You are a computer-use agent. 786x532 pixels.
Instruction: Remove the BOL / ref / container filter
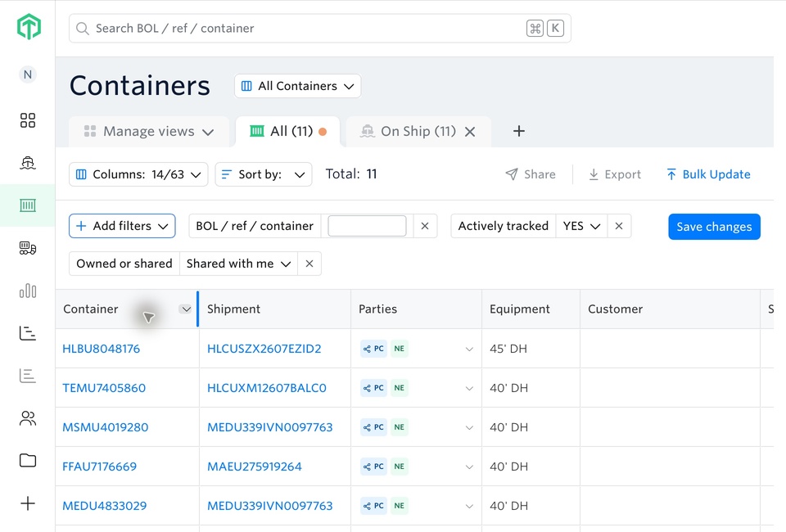coord(425,226)
